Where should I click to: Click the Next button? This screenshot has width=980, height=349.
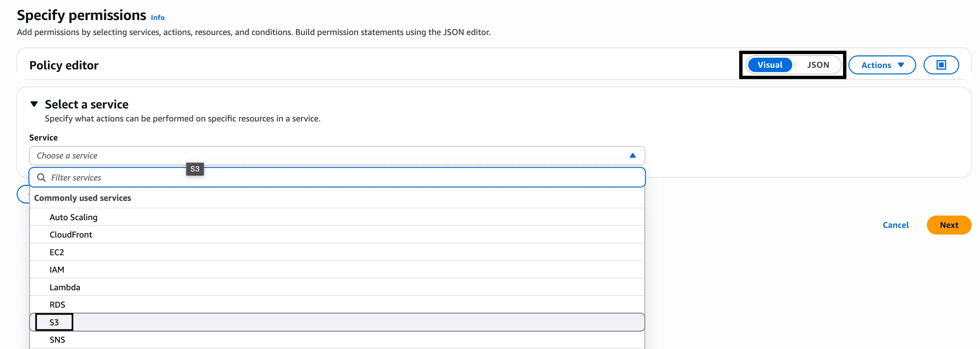[x=948, y=225]
